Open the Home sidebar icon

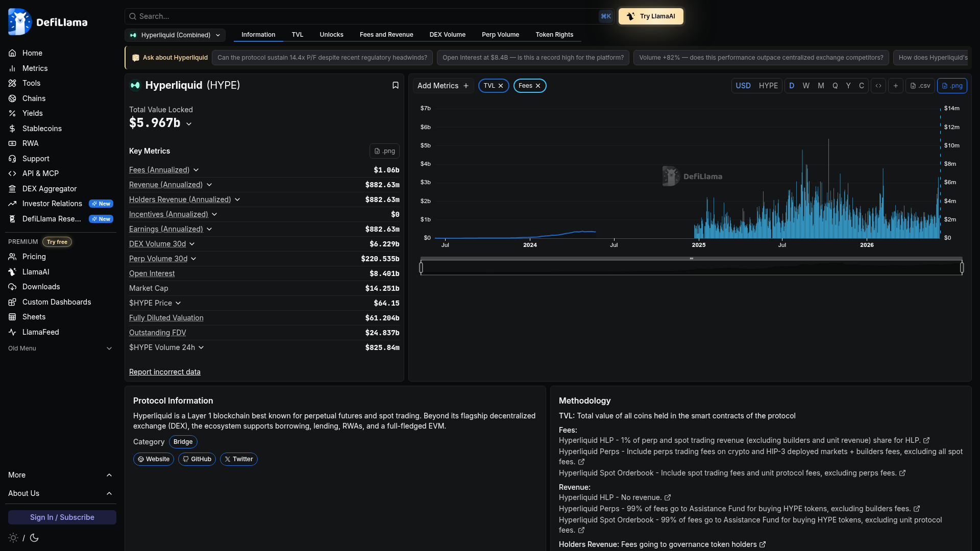click(12, 53)
